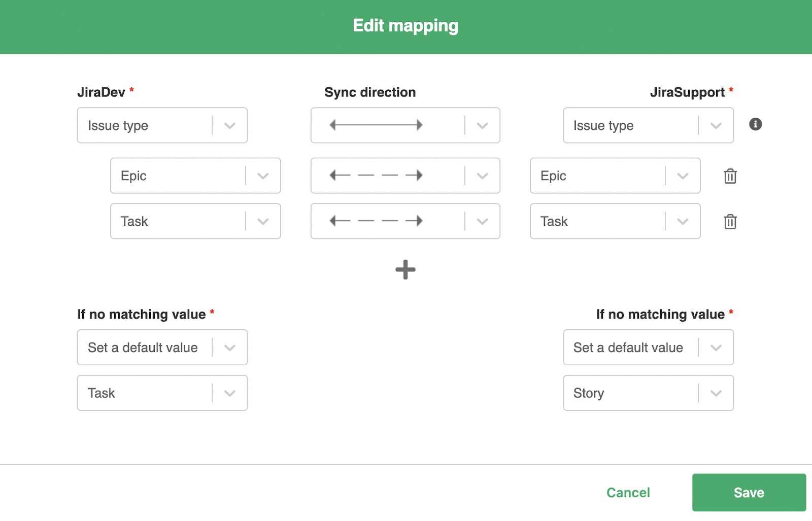812x521 pixels.
Task: Open the default Task value dropdown under JiraDev
Action: pos(162,393)
